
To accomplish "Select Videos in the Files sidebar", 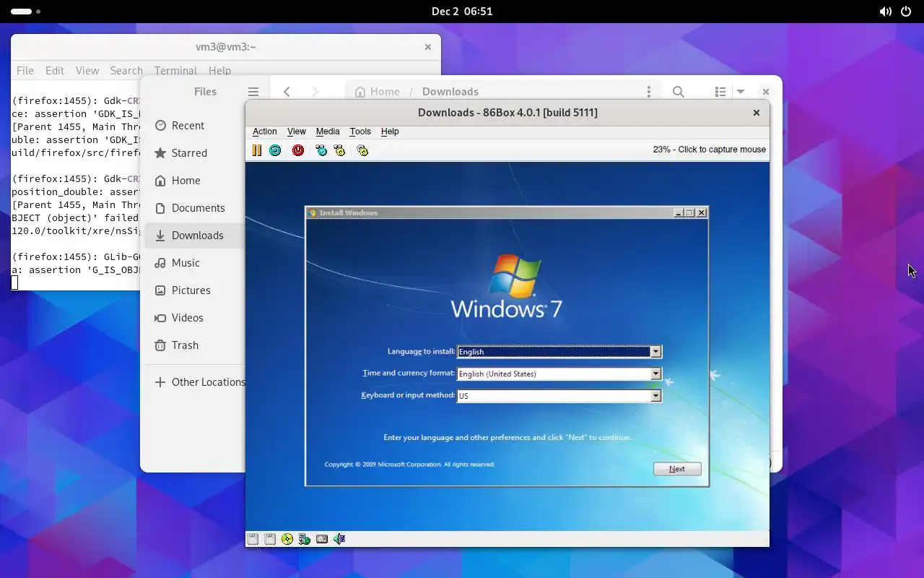I will pos(195,318).
